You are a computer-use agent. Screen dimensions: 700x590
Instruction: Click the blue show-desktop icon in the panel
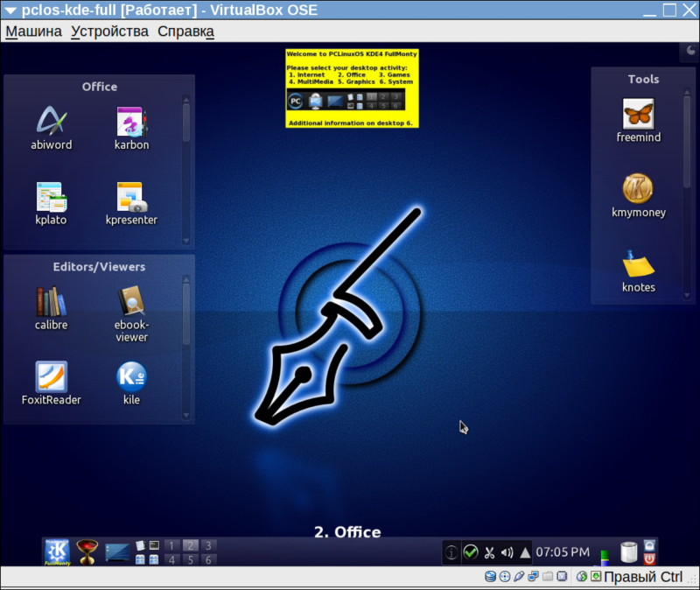coord(117,552)
